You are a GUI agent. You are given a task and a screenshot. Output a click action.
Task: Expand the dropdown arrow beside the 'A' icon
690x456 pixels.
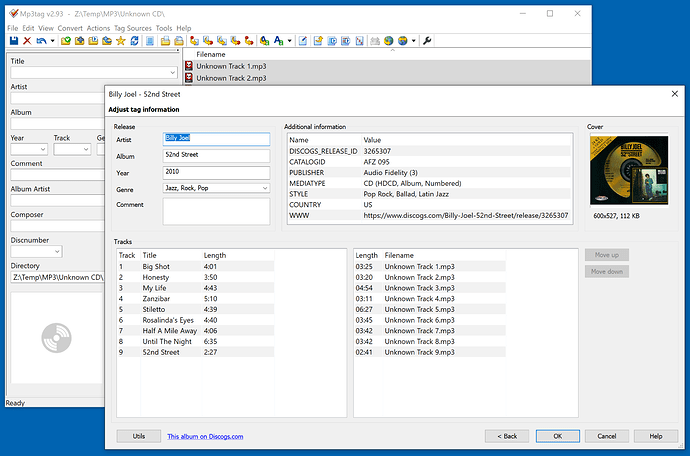click(x=290, y=41)
